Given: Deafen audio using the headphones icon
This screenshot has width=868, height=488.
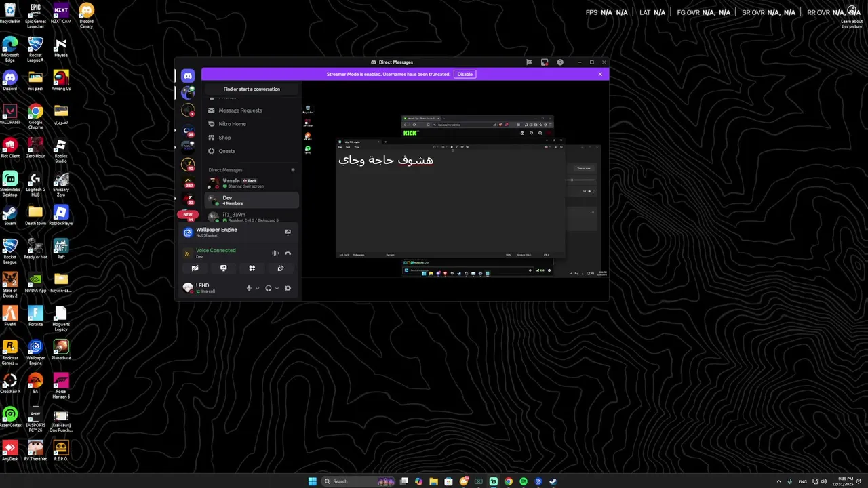Looking at the screenshot, I should (x=269, y=288).
